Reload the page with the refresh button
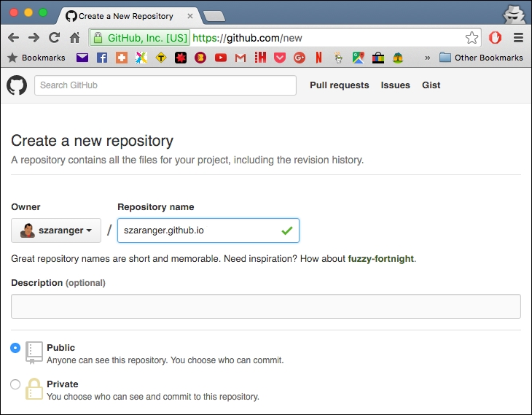The width and height of the screenshot is (532, 415). pyautogui.click(x=54, y=38)
